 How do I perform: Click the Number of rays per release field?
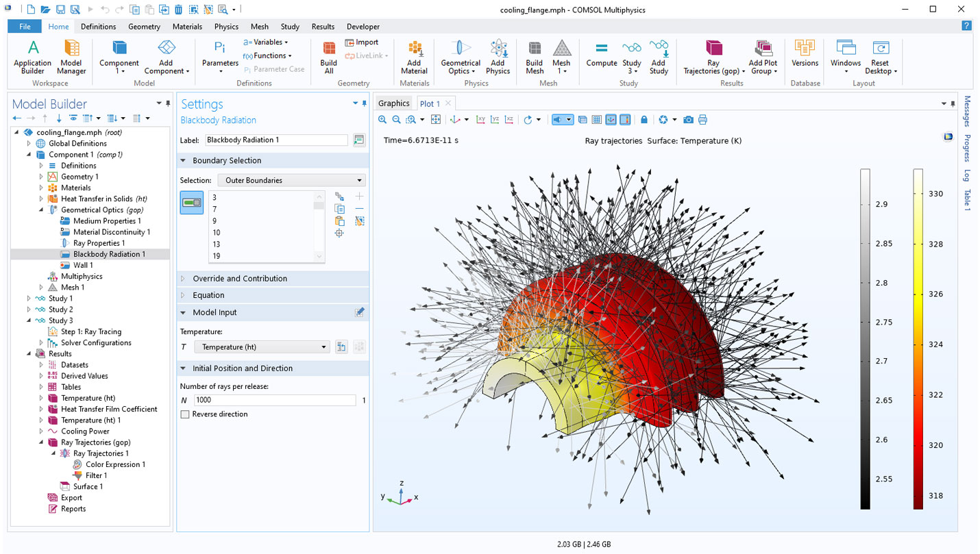[x=275, y=401]
